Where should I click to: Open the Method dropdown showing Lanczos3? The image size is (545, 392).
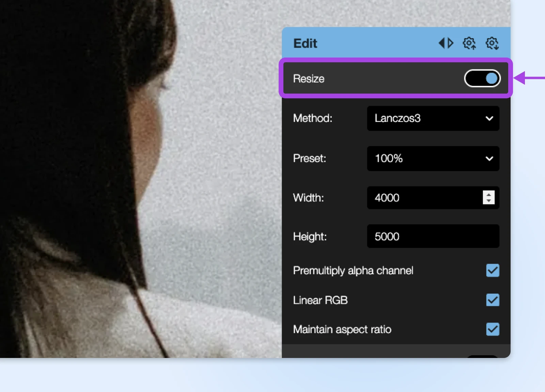click(x=433, y=118)
